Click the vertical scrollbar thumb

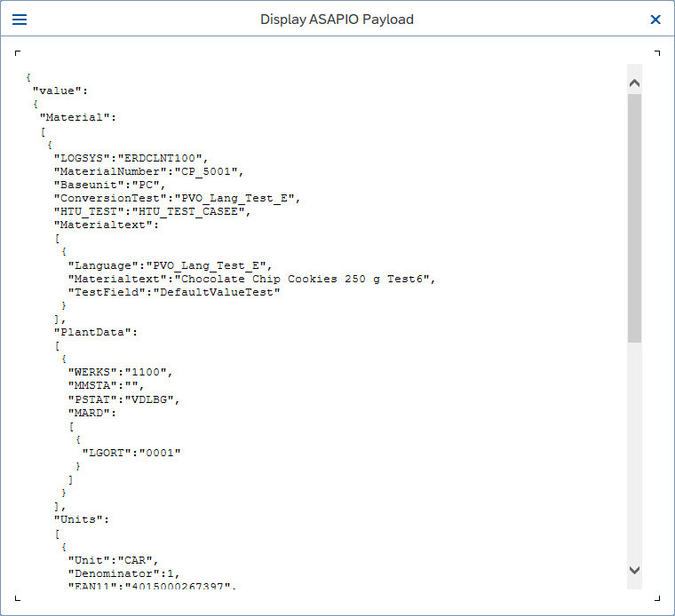coord(634,218)
